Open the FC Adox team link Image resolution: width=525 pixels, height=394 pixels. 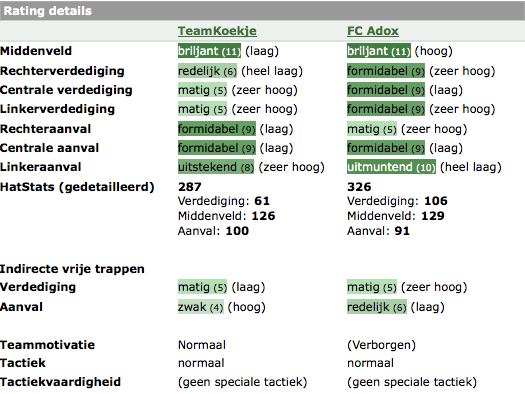(x=373, y=31)
